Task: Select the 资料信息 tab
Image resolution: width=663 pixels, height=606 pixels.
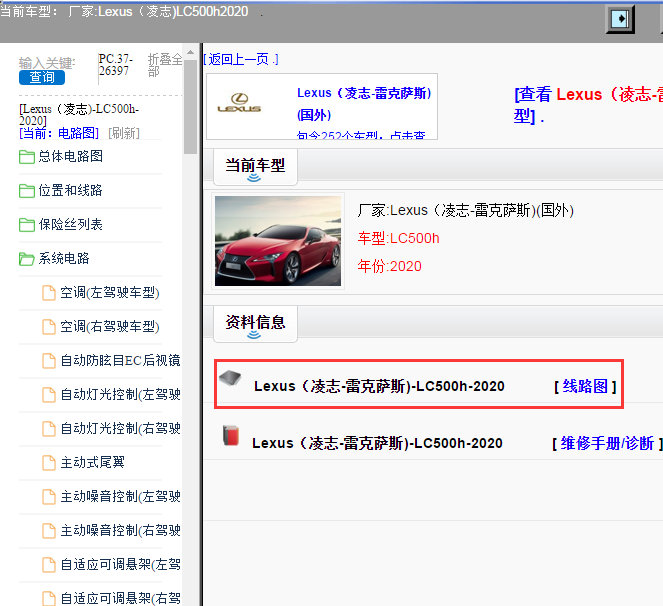Action: (255, 324)
